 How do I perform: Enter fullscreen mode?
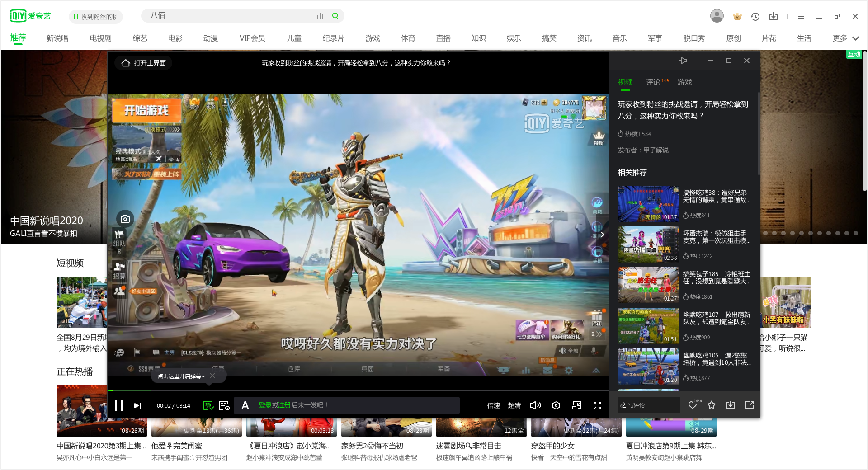click(x=598, y=405)
